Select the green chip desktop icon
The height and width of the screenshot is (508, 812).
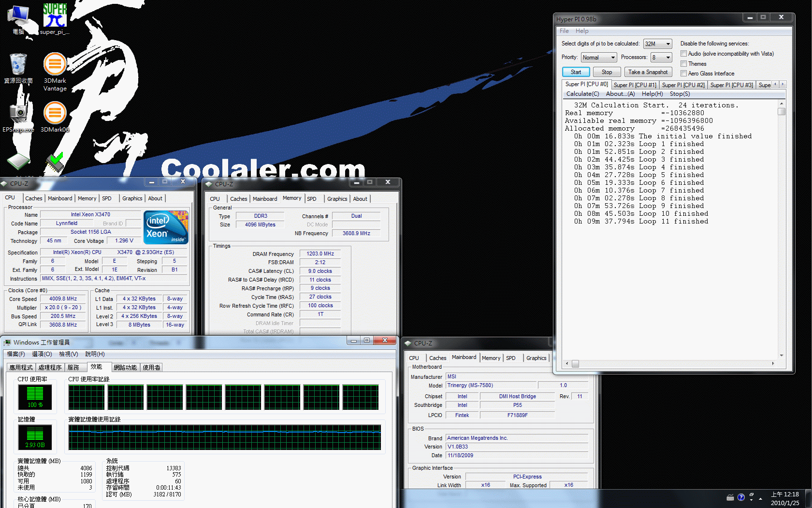click(18, 163)
